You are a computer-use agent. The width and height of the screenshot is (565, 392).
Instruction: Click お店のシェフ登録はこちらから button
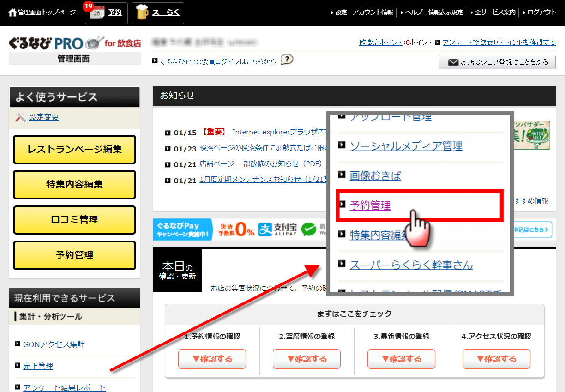pyautogui.click(x=497, y=62)
